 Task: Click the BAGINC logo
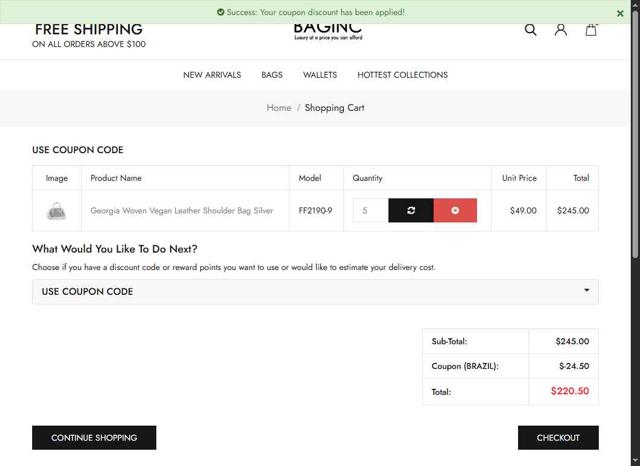328,31
